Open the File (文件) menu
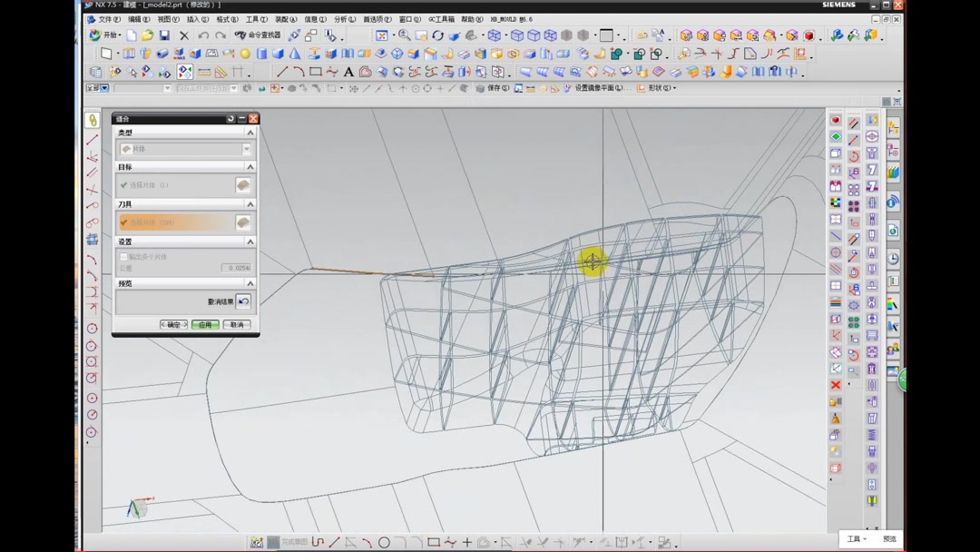The width and height of the screenshot is (980, 552). [x=108, y=19]
